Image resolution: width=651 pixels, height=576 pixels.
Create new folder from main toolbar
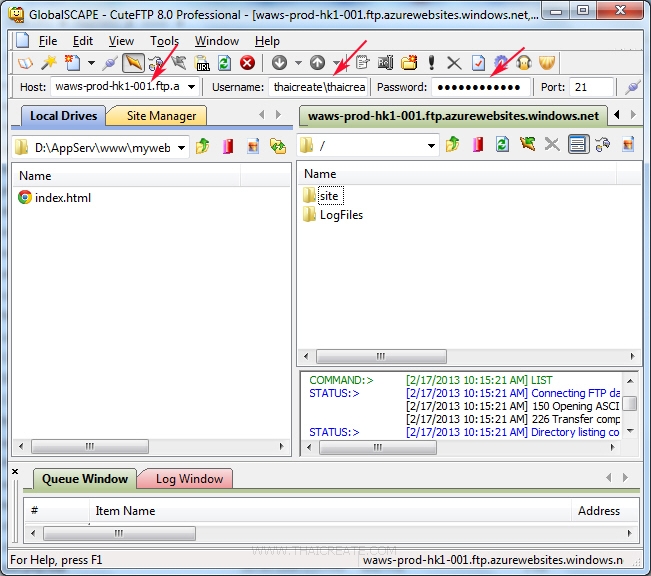click(x=409, y=63)
